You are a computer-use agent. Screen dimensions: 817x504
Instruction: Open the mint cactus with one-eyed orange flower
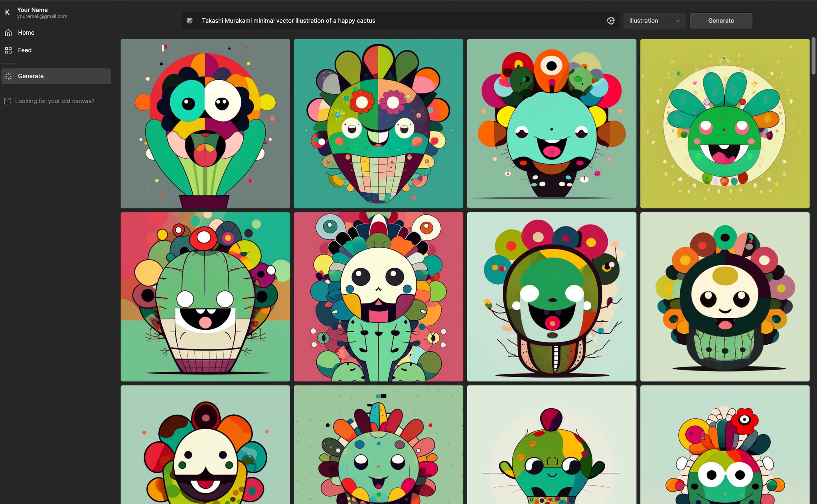(552, 124)
